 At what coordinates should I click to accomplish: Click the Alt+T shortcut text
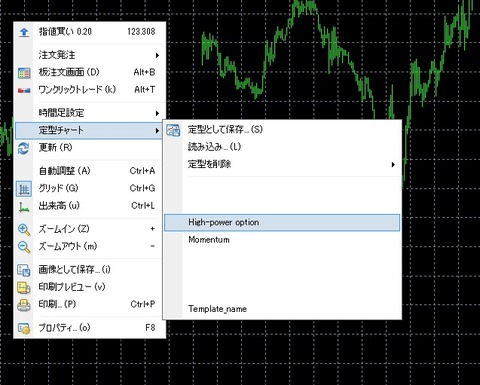[145, 90]
